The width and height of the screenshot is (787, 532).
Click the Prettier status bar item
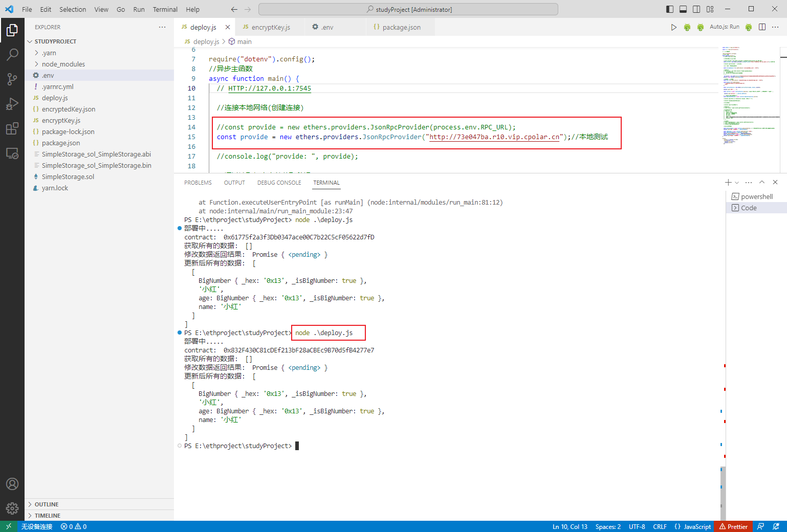pos(734,526)
